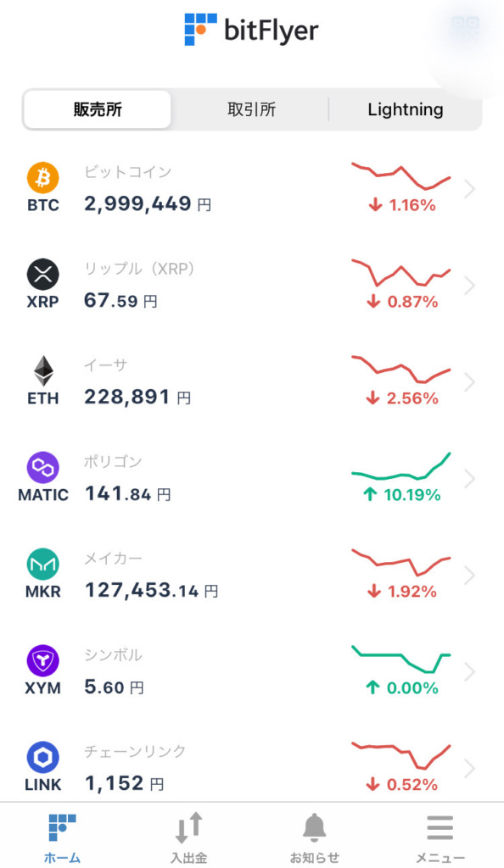Tap the Chainlink LINK hexagon icon

tap(43, 757)
